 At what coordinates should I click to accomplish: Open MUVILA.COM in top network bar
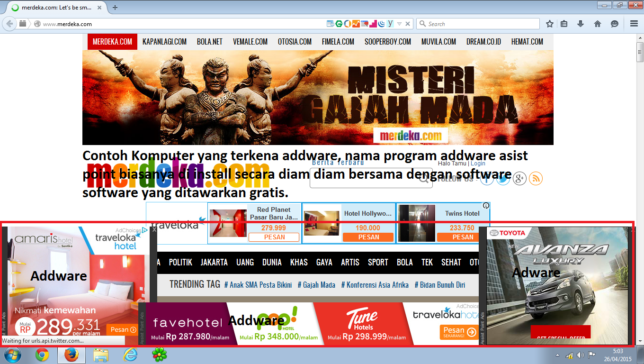439,42
